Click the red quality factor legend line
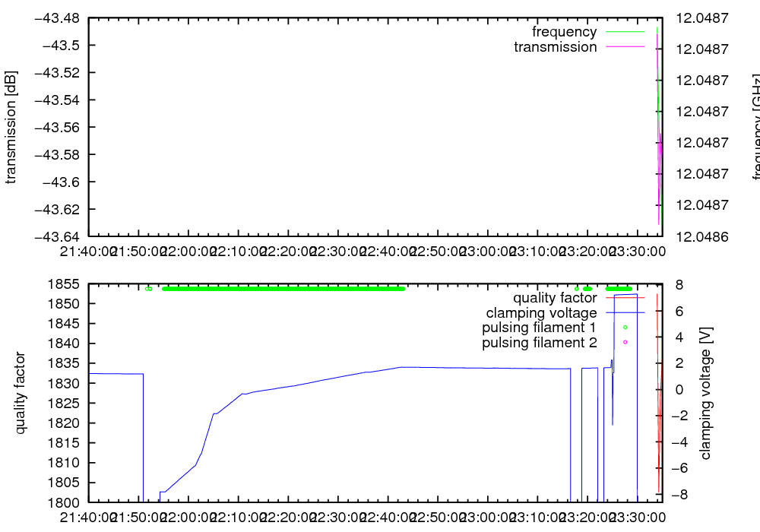Viewport: 760px width, 532px height. click(624, 298)
